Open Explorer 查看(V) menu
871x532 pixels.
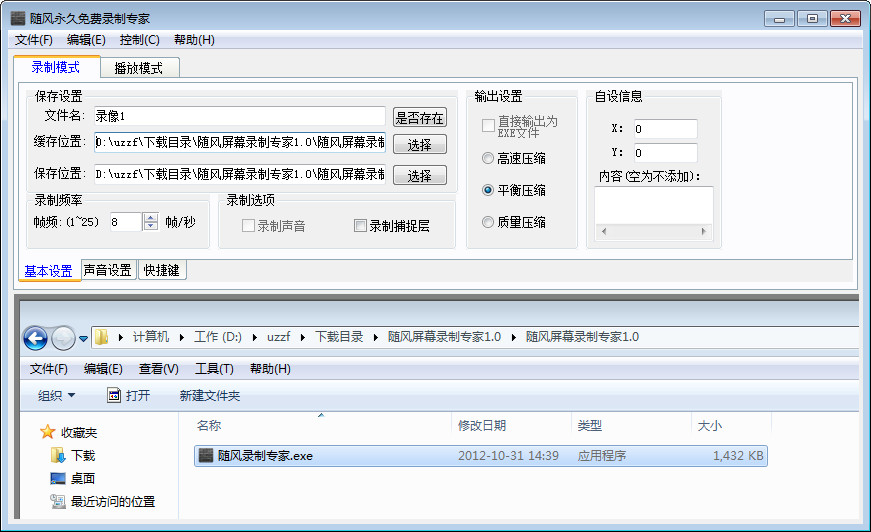(x=159, y=369)
